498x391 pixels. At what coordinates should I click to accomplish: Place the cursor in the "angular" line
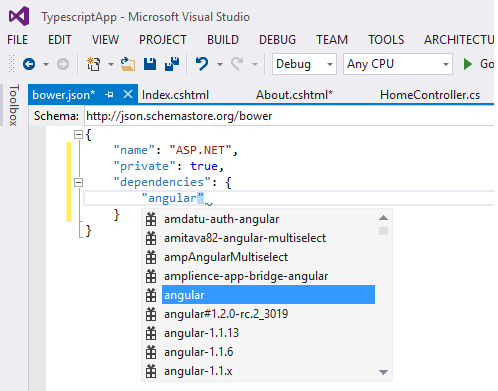(x=288, y=198)
